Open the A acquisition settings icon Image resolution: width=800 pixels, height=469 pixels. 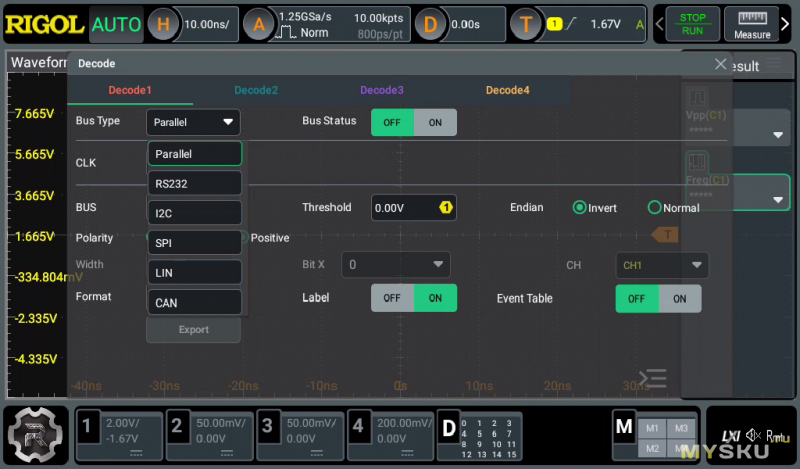point(259,25)
